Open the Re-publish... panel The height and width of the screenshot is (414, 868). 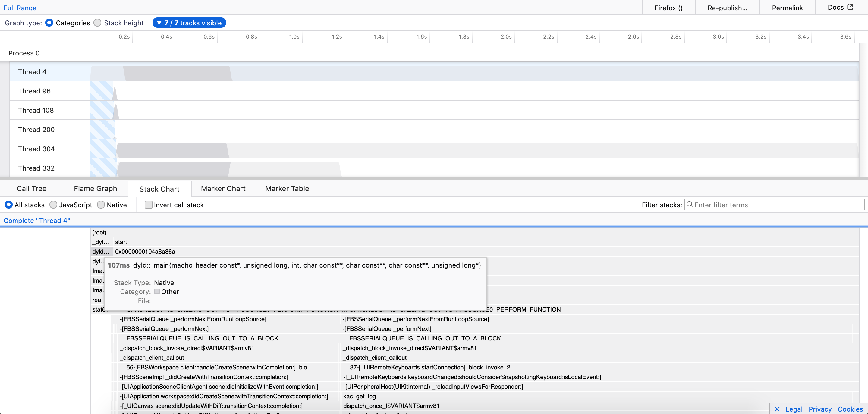point(727,8)
